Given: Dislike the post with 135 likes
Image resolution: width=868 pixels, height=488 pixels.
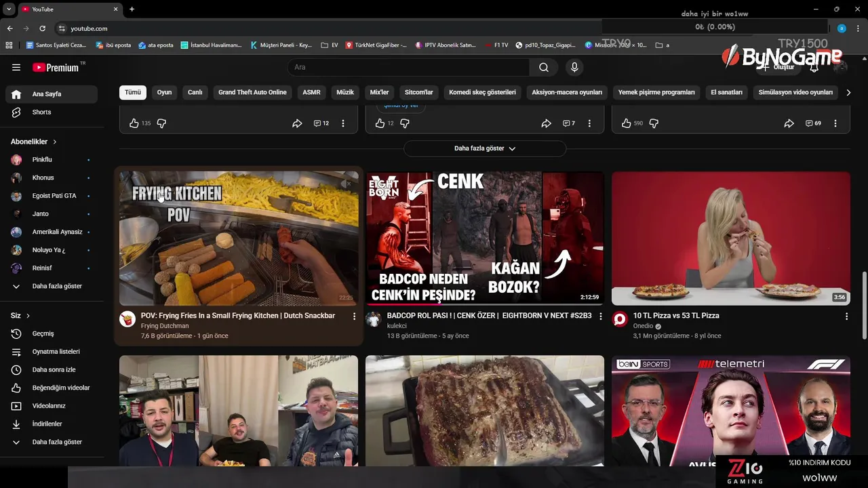Looking at the screenshot, I should [161, 123].
